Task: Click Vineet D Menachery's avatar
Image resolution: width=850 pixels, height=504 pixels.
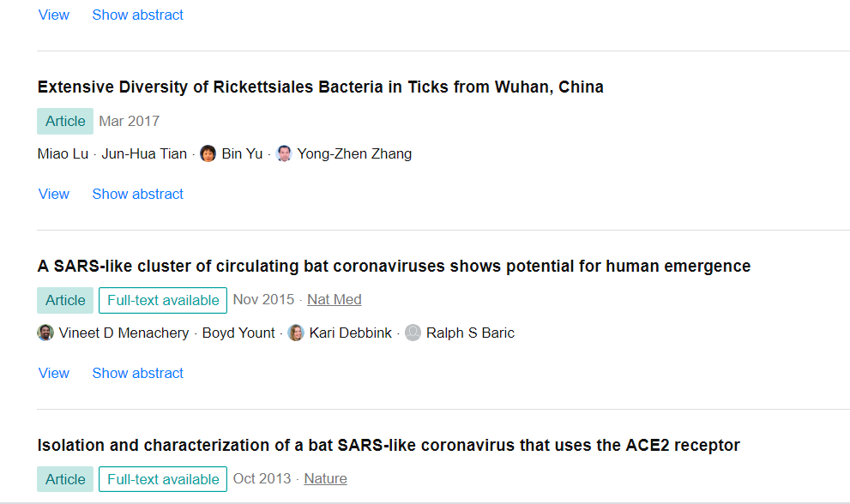Action: click(x=45, y=333)
